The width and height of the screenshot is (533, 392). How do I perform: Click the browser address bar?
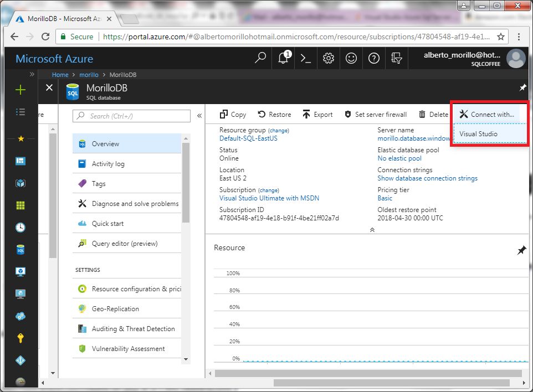(x=282, y=37)
